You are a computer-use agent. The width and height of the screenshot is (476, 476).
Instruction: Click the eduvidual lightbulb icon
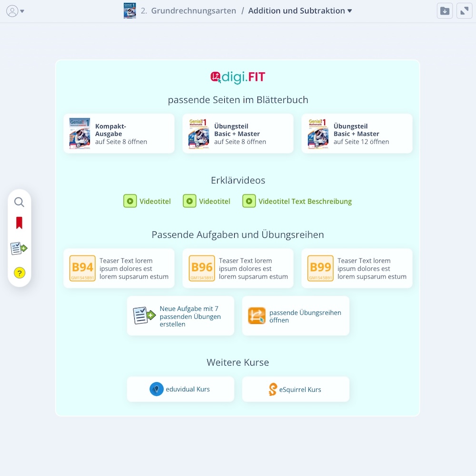coord(157,389)
